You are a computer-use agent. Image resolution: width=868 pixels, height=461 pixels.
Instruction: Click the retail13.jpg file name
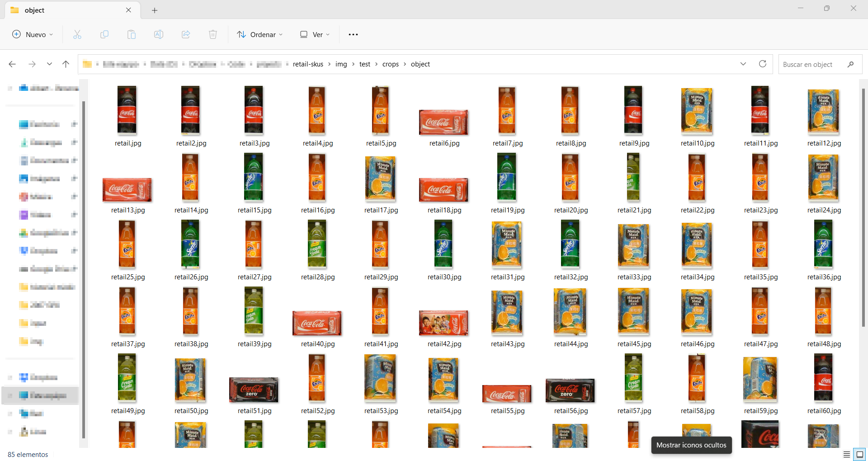point(128,210)
